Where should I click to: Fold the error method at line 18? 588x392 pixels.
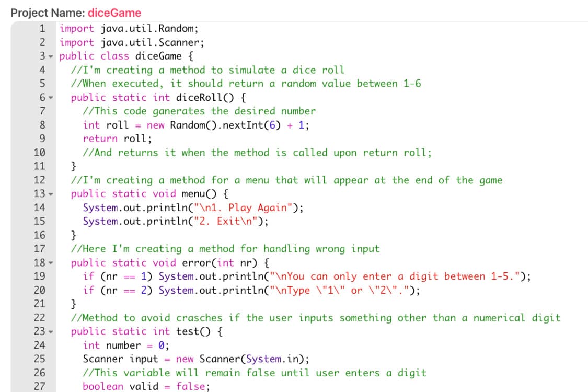[53, 263]
